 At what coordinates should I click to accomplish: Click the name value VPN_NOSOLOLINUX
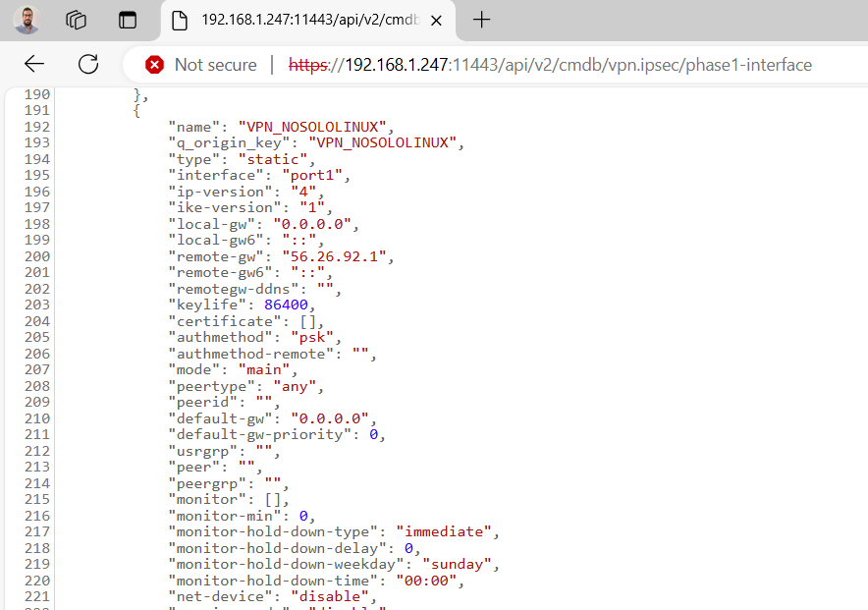(321, 127)
